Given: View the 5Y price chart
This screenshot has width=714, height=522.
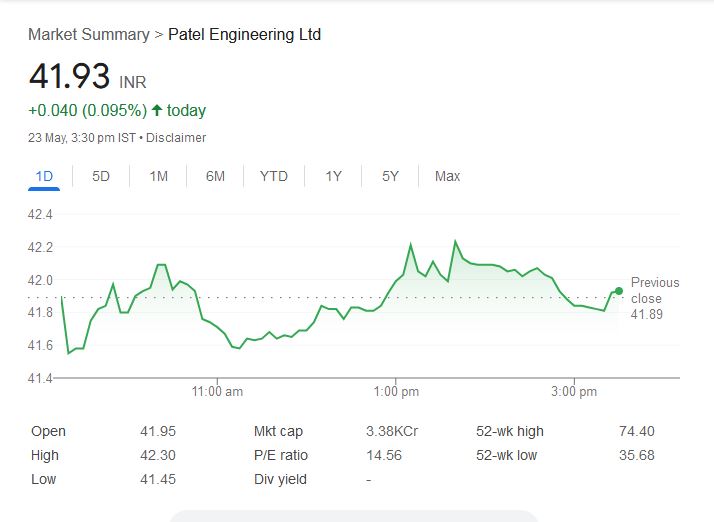Looking at the screenshot, I should (x=390, y=176).
